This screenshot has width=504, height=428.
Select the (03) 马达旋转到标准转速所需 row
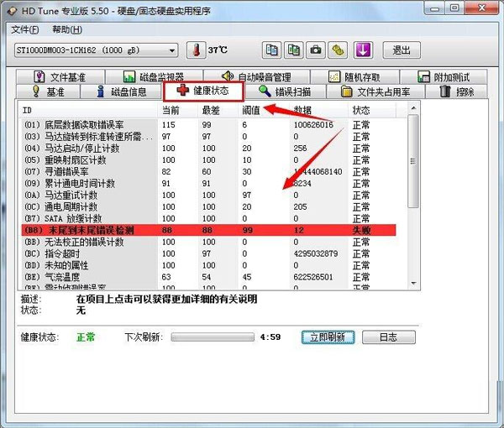point(209,137)
